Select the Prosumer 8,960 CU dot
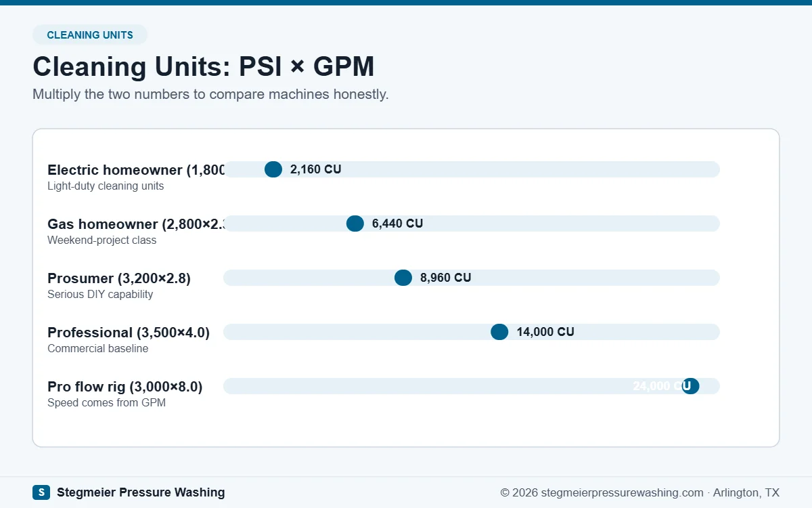This screenshot has height=508, width=812. pyautogui.click(x=403, y=278)
